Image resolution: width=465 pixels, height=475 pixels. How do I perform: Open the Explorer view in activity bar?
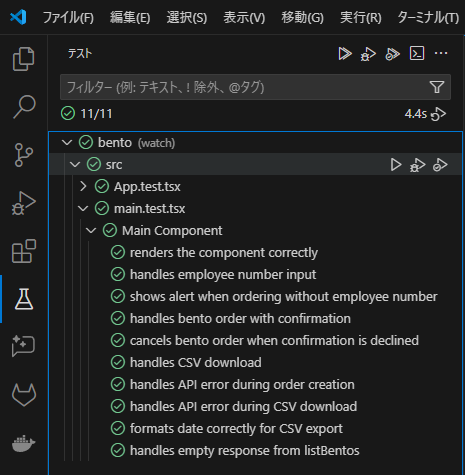tap(23, 59)
